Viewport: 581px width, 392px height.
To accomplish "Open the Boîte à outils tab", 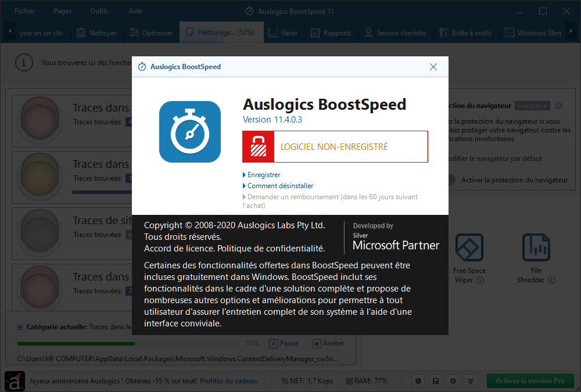I will [465, 33].
